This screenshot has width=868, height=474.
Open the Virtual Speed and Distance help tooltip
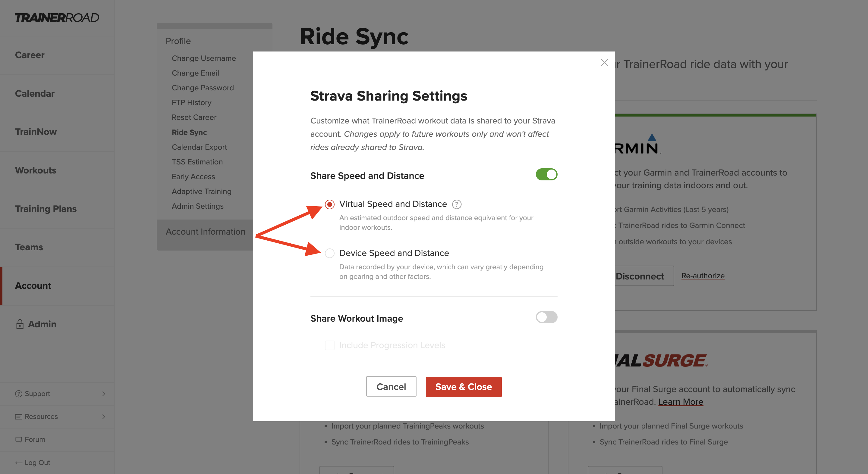[x=457, y=204]
